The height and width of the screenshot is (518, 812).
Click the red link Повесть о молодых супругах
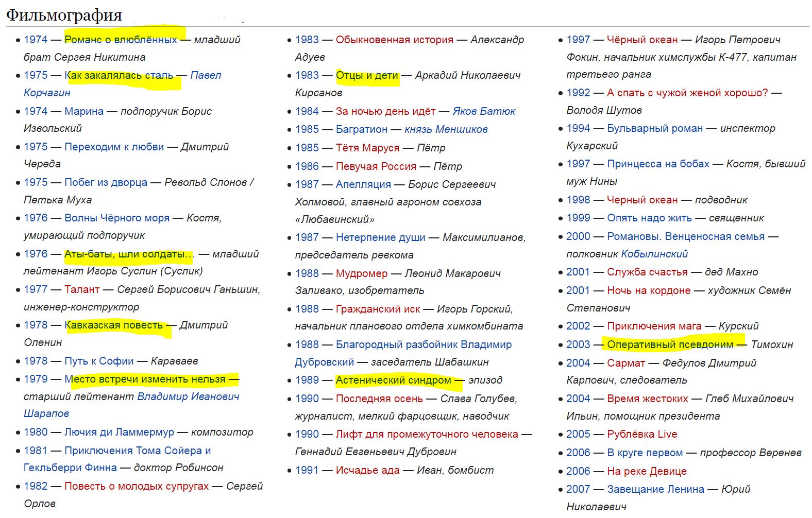pos(137,486)
